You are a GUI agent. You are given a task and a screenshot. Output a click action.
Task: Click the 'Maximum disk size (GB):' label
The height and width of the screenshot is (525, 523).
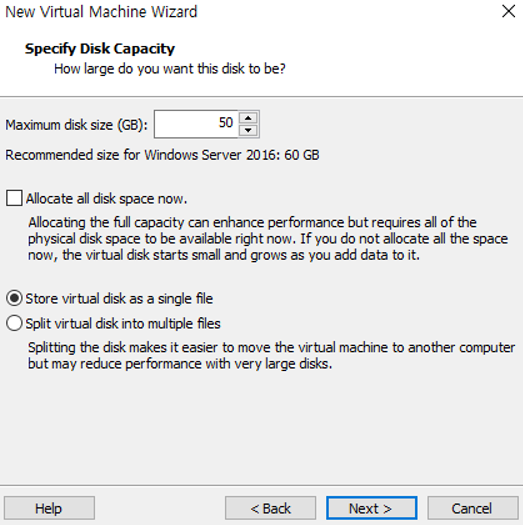[x=76, y=125]
